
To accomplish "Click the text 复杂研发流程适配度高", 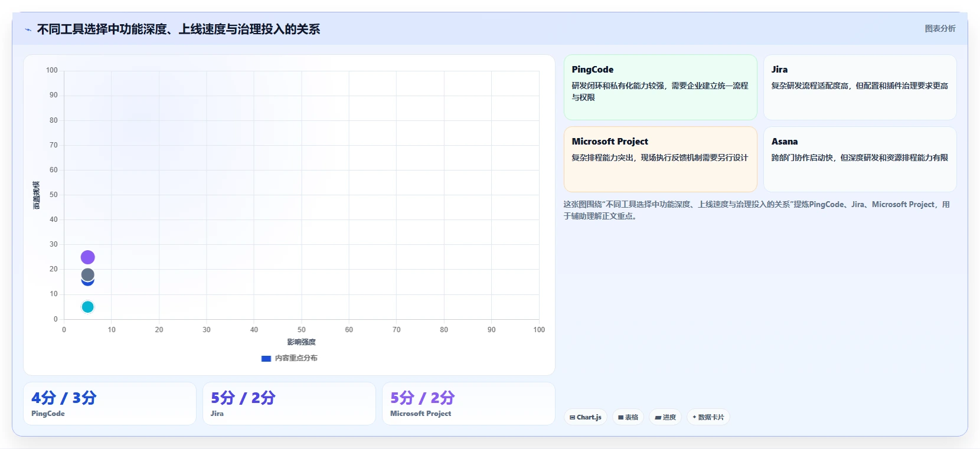I will pos(809,86).
